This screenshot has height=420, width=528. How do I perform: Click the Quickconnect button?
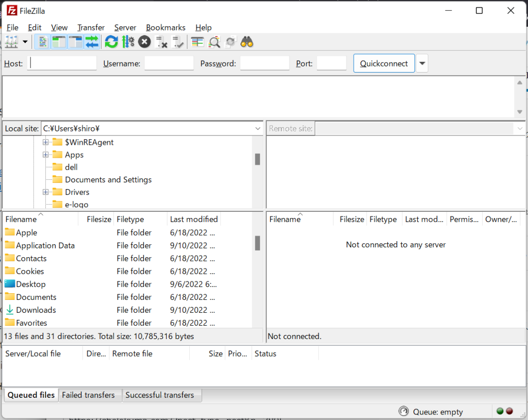[x=384, y=63]
